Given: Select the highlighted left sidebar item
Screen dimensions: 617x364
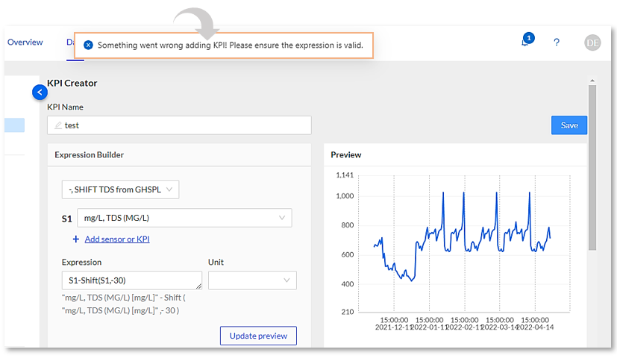Looking at the screenshot, I should click(x=15, y=125).
